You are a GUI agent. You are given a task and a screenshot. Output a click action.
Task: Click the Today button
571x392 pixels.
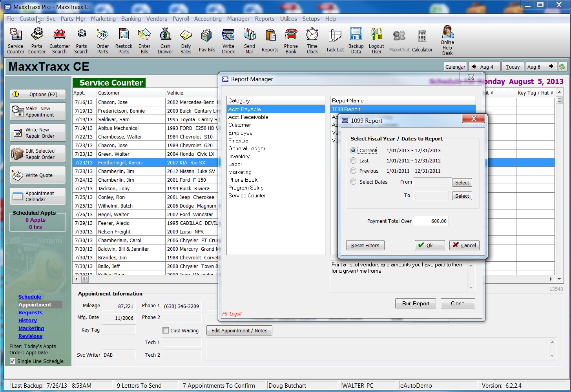coord(513,67)
